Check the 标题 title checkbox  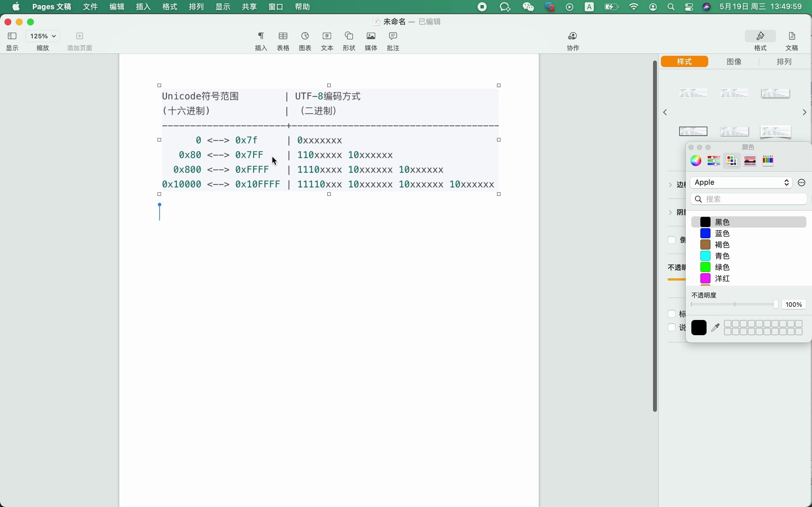pyautogui.click(x=671, y=314)
